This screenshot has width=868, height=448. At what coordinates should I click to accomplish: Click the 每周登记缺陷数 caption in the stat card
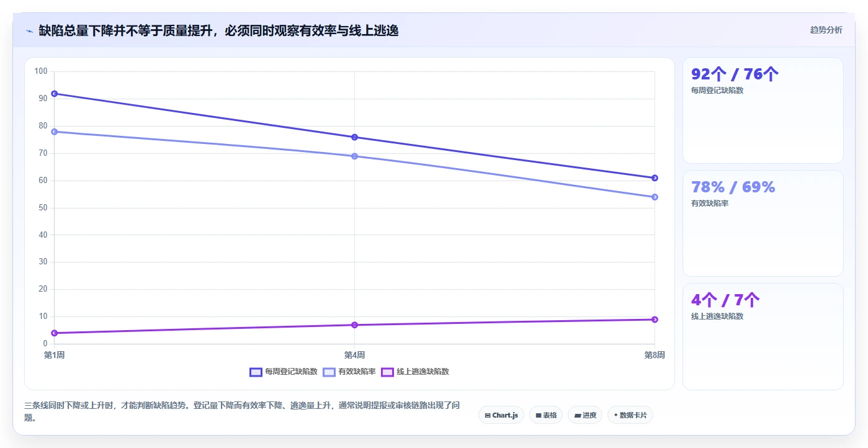pyautogui.click(x=717, y=90)
